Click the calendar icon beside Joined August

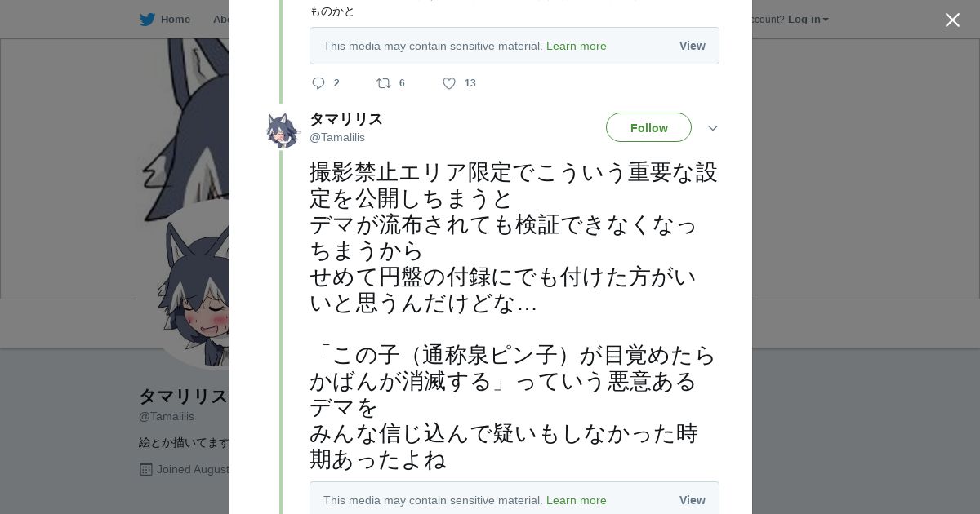click(x=146, y=469)
